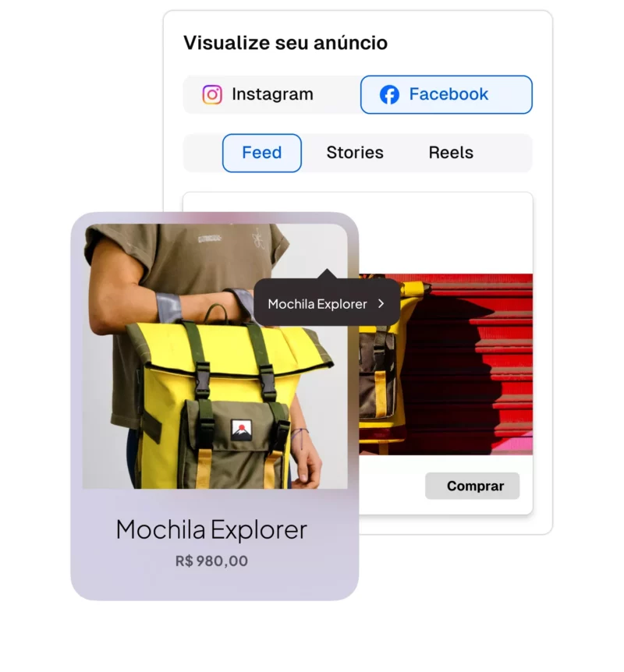Image resolution: width=624 pixels, height=672 pixels.
Task: Click the Instagram logo icon
Action: pyautogui.click(x=212, y=94)
